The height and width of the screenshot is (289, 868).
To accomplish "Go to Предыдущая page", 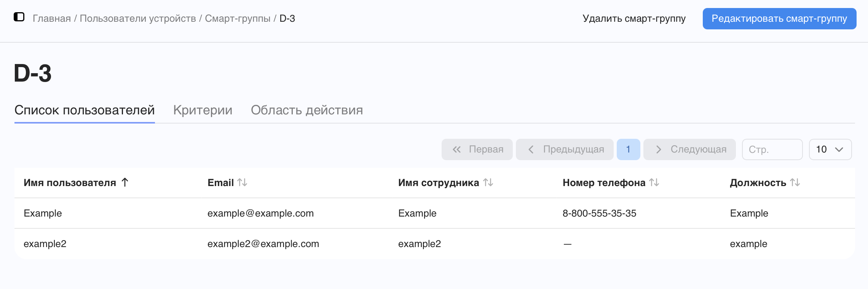I will pyautogui.click(x=565, y=149).
